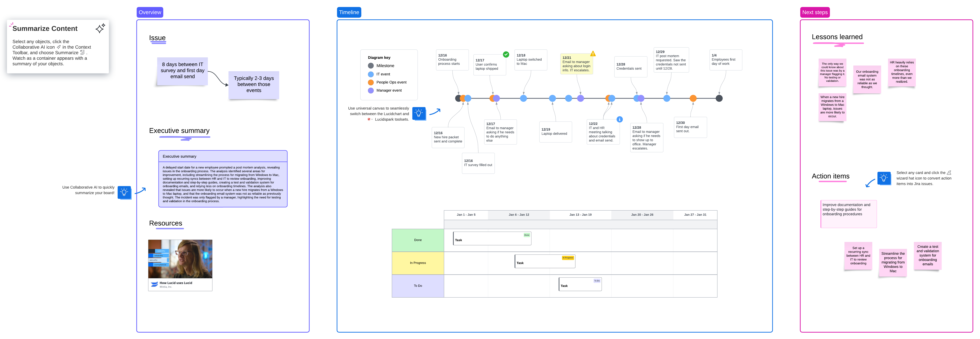Select the '8 days between IT survey' sticky note
980x339 pixels.
[182, 71]
